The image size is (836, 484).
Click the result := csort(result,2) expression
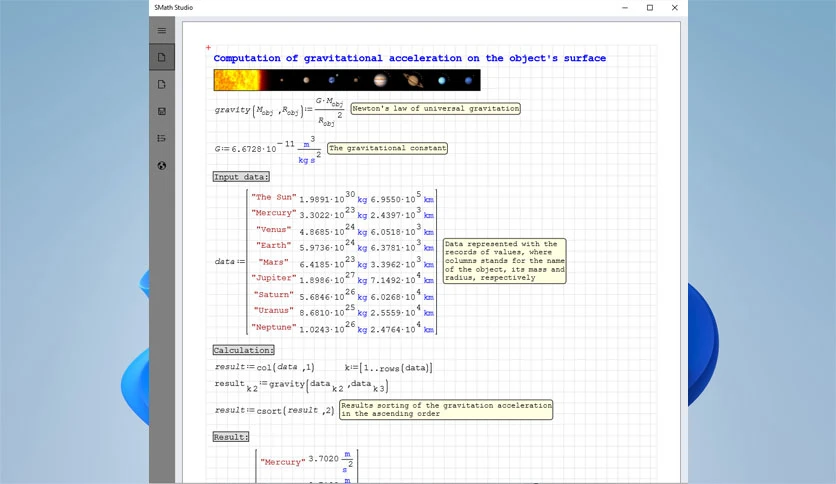tap(275, 410)
